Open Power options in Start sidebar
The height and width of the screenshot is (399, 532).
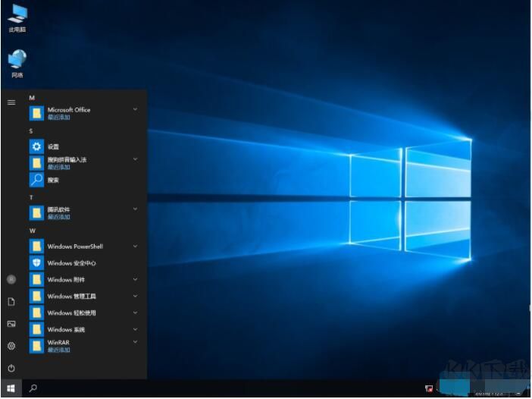point(11,368)
